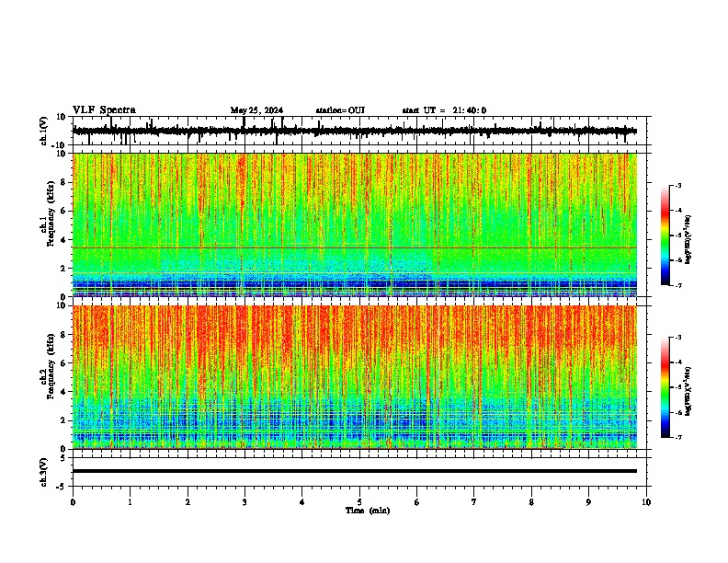728x563 pixels.
Task: Click time axis tick label "7"
Action: point(474,502)
